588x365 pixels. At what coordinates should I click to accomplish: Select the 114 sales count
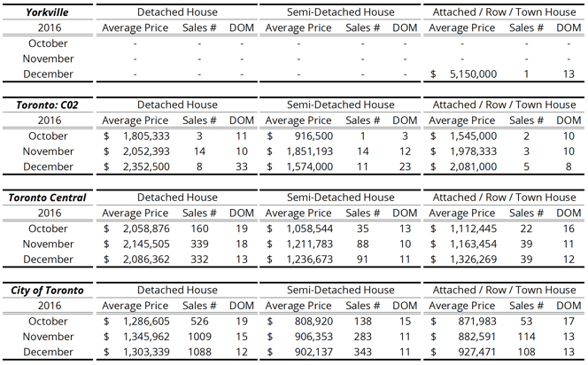click(526, 337)
